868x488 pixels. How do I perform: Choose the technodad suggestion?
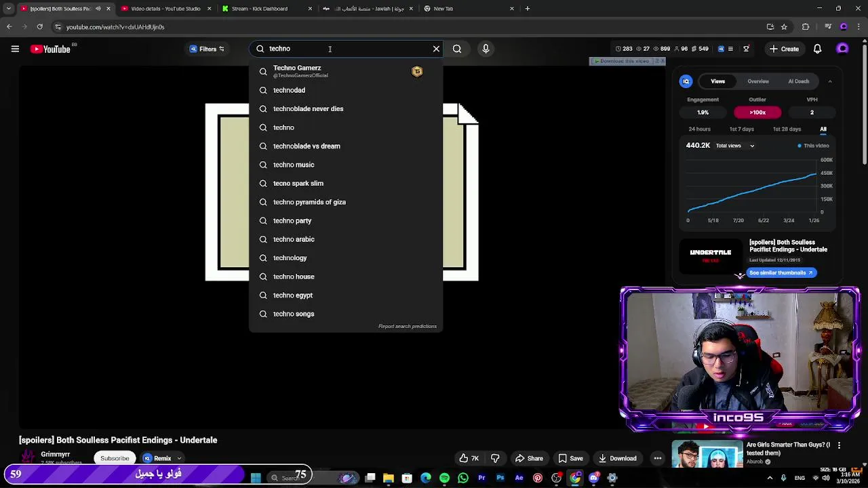coord(346,90)
